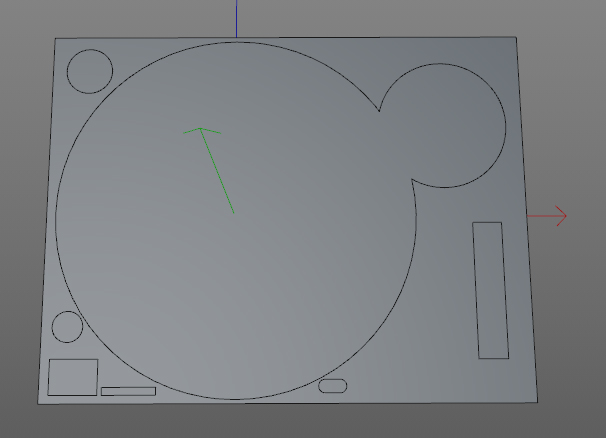Select the small circle above the square
This screenshot has width=606, height=438.
coord(67,327)
